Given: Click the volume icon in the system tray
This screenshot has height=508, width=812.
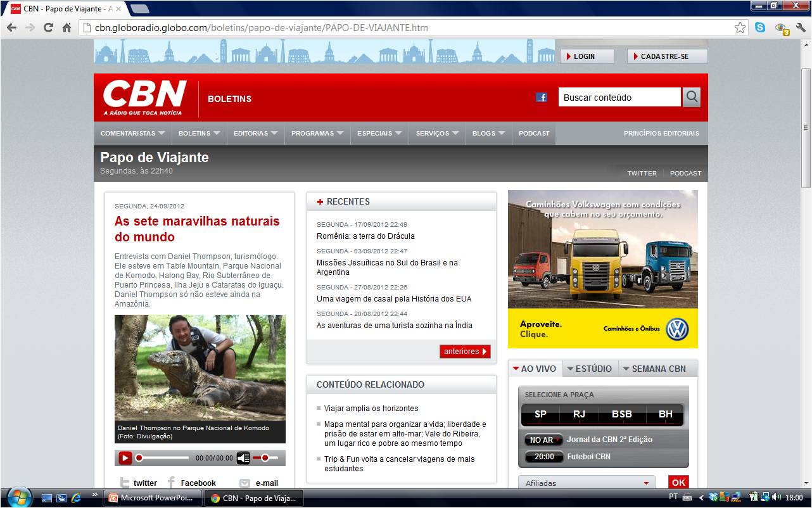Looking at the screenshot, I should (x=777, y=497).
